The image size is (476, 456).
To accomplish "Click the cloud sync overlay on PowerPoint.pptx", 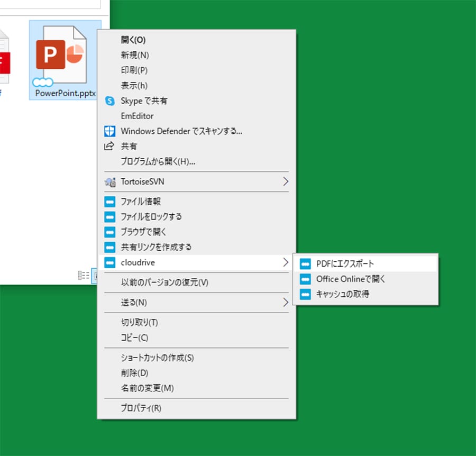I will (43, 82).
